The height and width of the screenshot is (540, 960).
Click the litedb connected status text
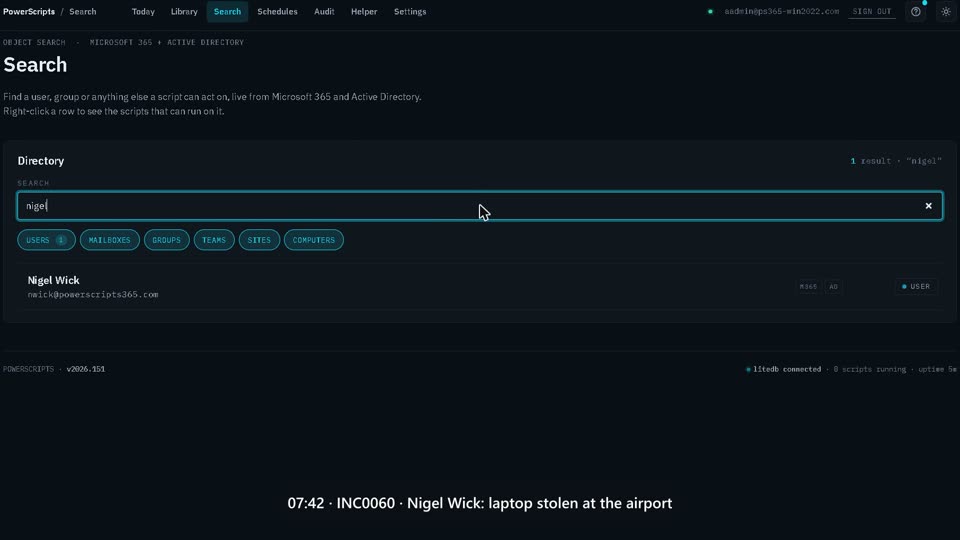point(787,369)
